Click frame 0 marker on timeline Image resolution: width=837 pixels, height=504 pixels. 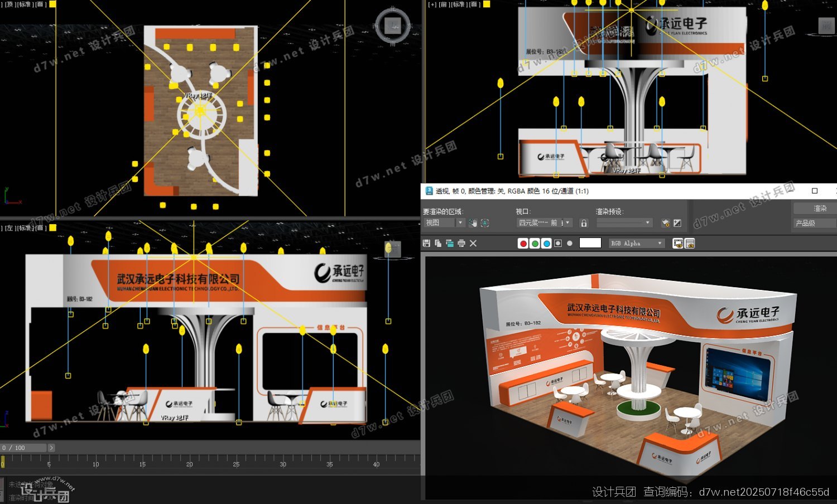[2, 461]
